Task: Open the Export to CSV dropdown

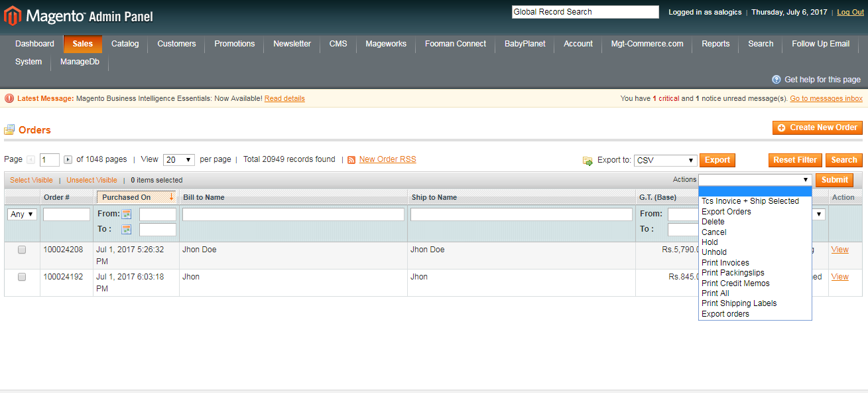Action: tap(665, 161)
